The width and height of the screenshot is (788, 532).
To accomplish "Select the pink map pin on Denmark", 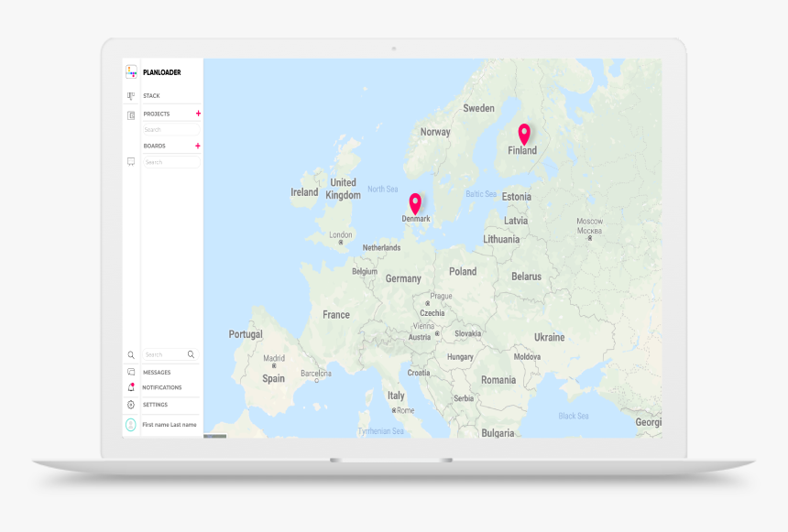I will pyautogui.click(x=415, y=203).
